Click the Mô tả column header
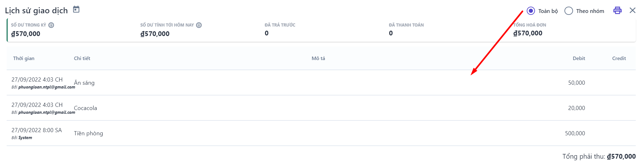Viewport: 644px width, 165px height. click(x=318, y=58)
